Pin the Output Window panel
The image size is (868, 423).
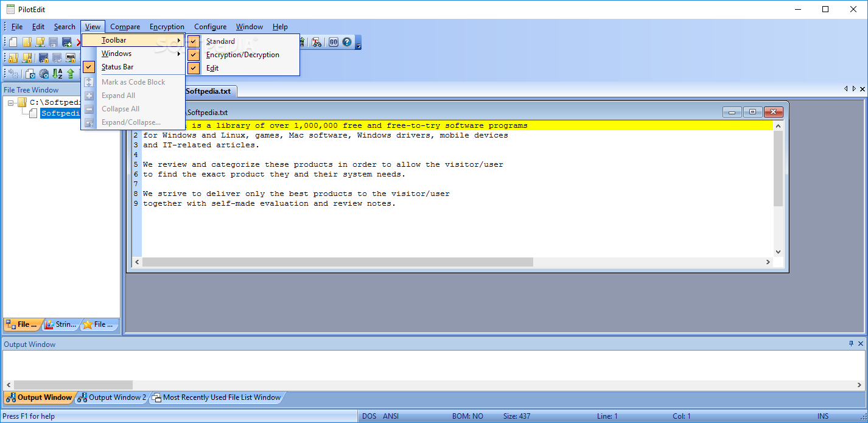tap(851, 344)
